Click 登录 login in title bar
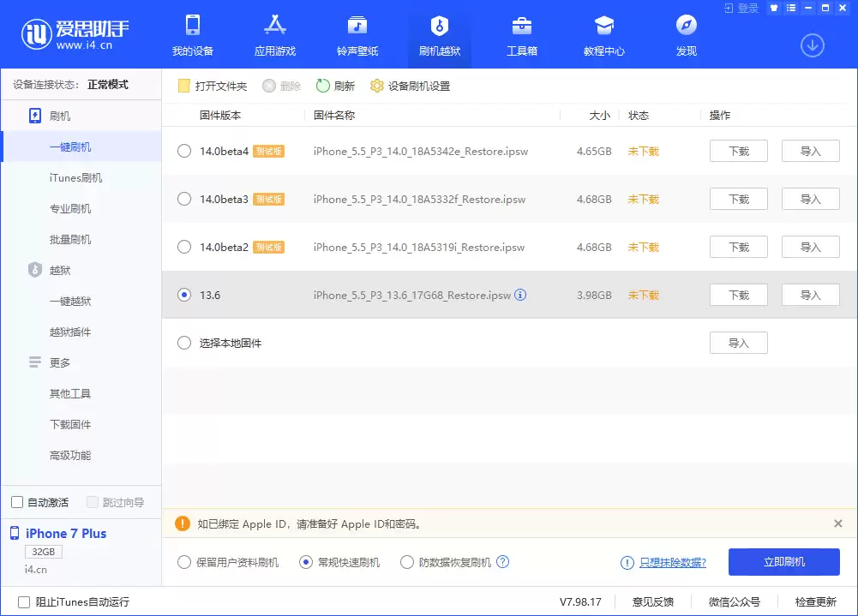Screen dimensions: 858x616 coord(741,9)
